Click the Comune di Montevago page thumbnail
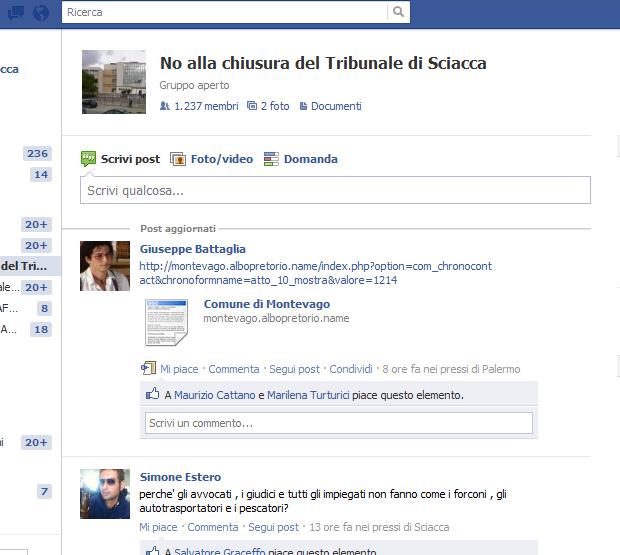Image resolution: width=620 pixels, height=555 pixels. (166, 323)
